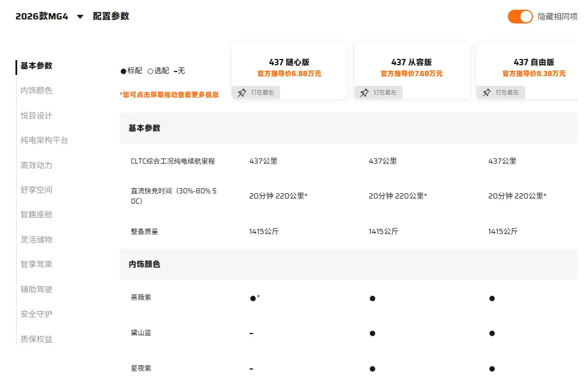The height and width of the screenshot is (385, 588).
Task: Click the 整备质量 row label
Action: tap(144, 232)
